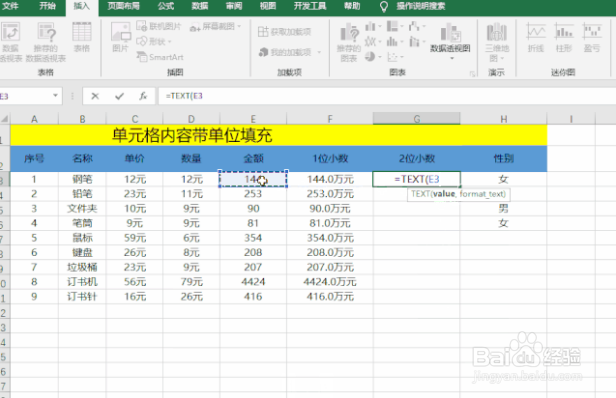Insert a column or bar chart
Image resolution: width=616 pixels, height=398 pixels.
[372, 27]
